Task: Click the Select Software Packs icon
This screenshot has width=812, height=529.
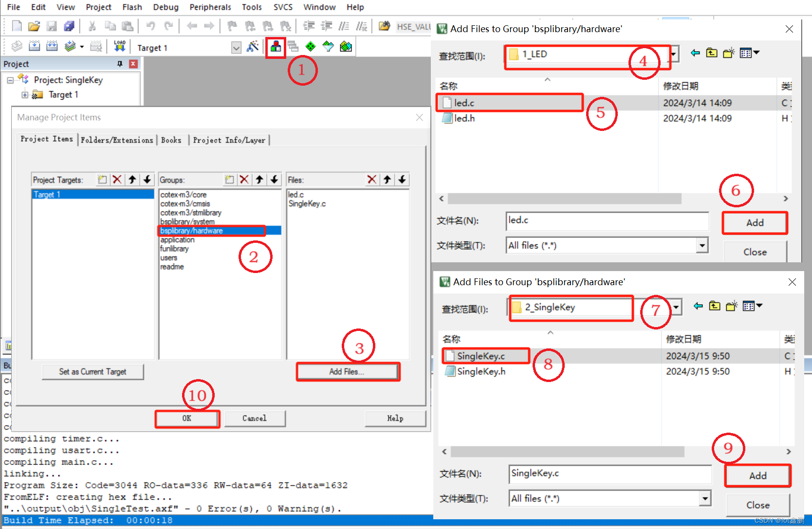Action: (x=328, y=47)
